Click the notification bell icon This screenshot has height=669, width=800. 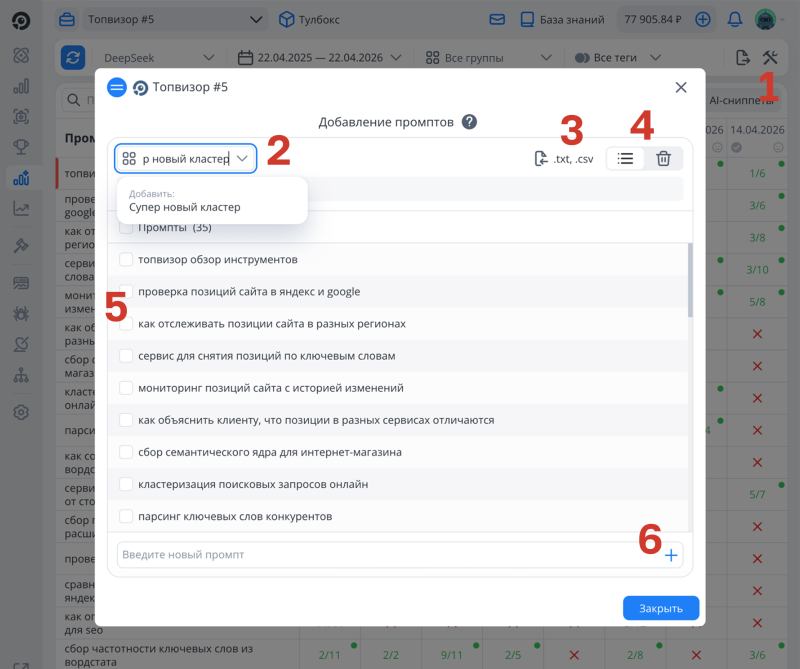[733, 18]
